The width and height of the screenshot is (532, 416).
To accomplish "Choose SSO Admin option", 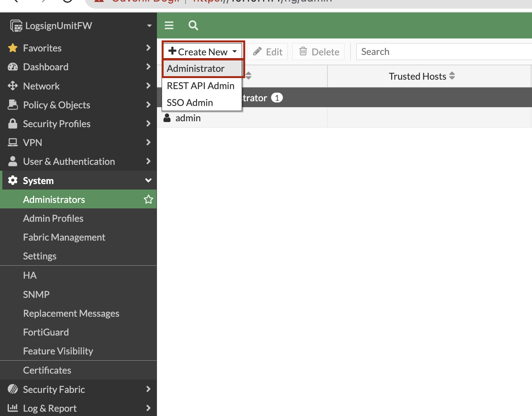I will pyautogui.click(x=202, y=102).
